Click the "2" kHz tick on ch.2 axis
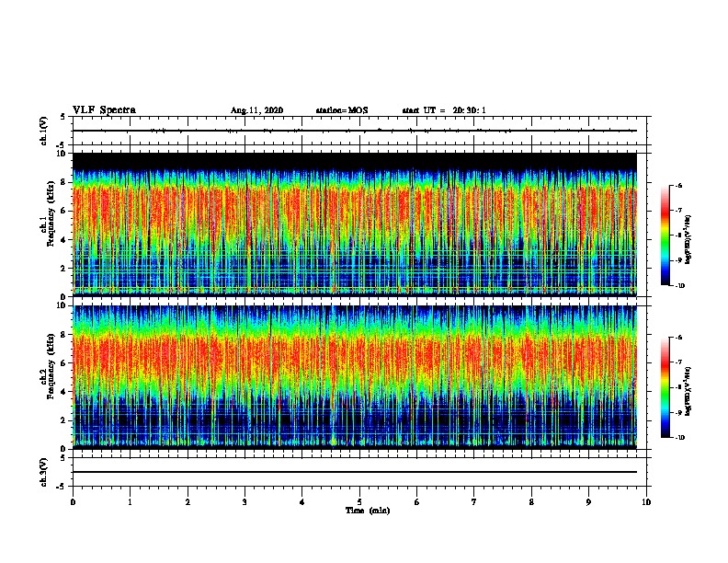This screenshot has height=563, width=728. click(x=63, y=420)
